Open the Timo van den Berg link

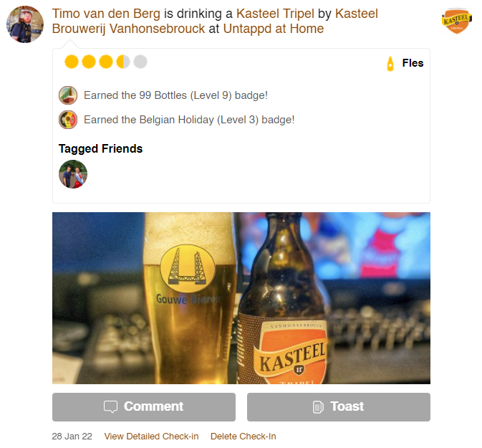pyautogui.click(x=106, y=14)
